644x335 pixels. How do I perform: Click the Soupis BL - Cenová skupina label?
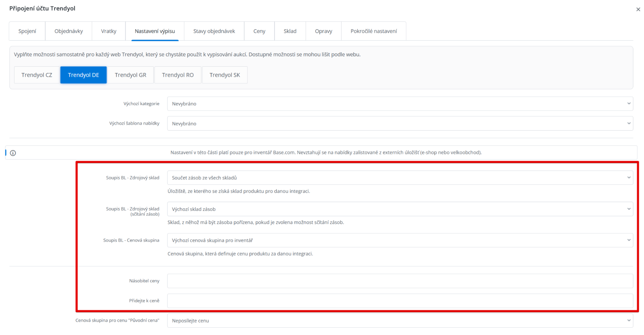(131, 240)
